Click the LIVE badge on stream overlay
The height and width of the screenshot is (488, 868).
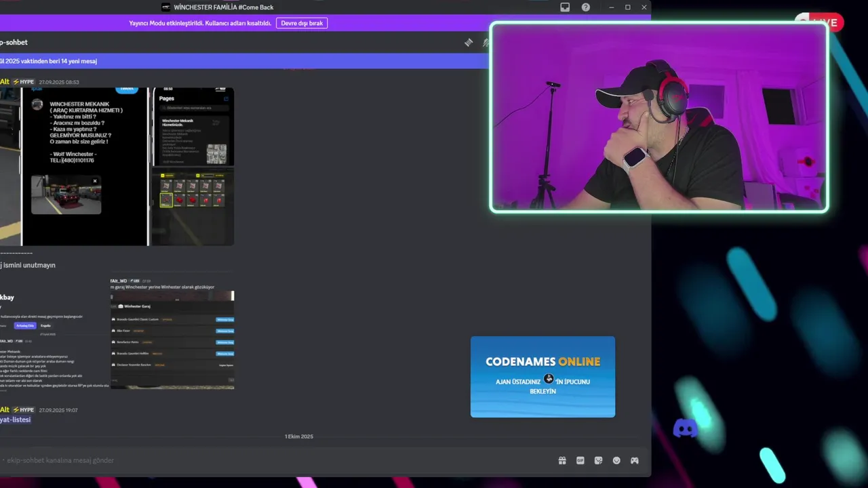point(819,22)
